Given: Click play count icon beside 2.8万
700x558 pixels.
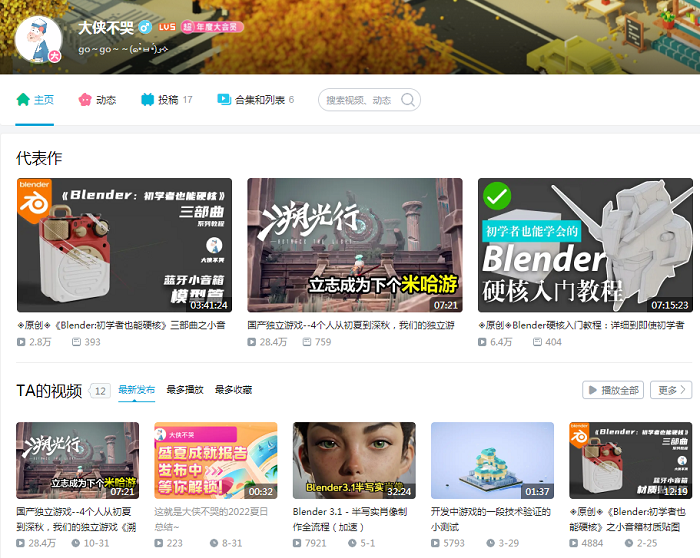Looking at the screenshot, I should click(21, 342).
